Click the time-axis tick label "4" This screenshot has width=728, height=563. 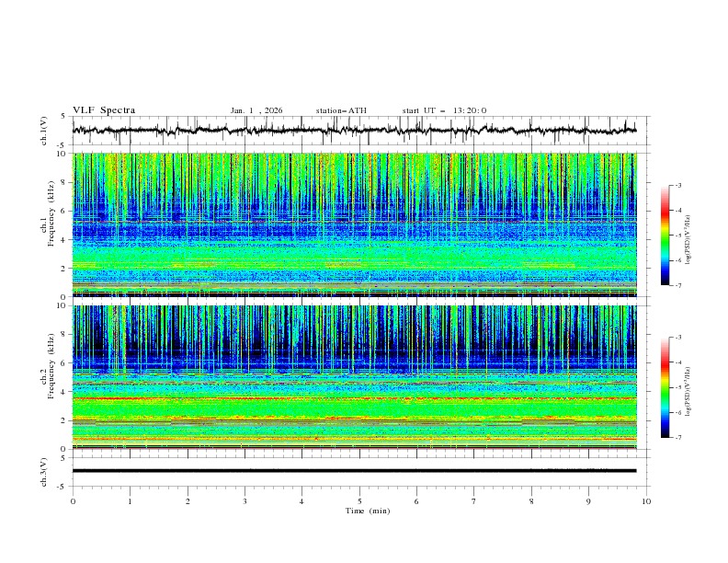pyautogui.click(x=301, y=501)
